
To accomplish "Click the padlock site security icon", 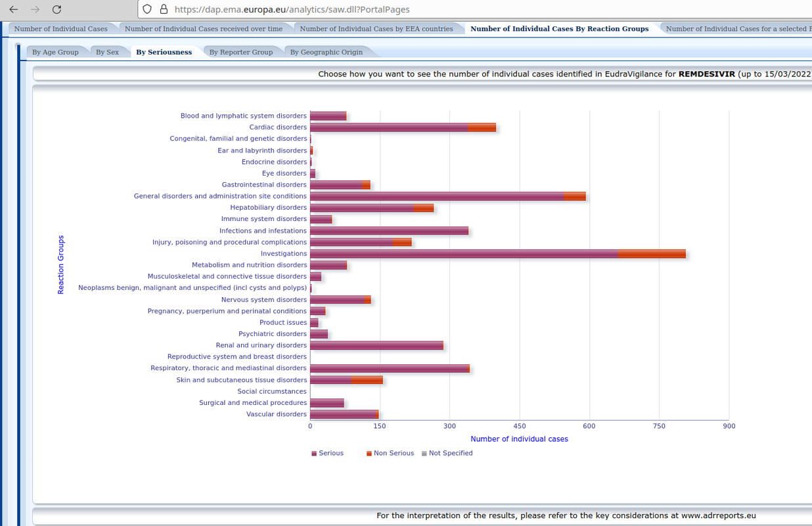I will 164,9.
